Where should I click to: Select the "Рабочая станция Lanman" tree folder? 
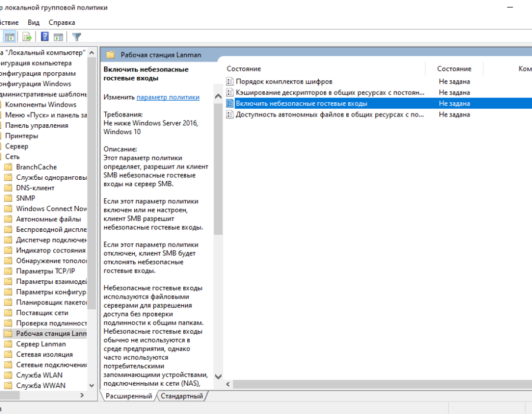[x=51, y=334]
